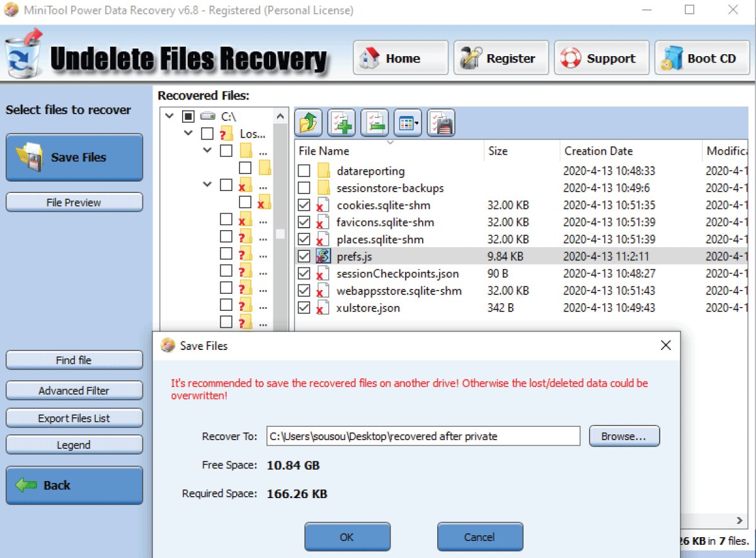Click the large Save Files sidebar button
The height and width of the screenshot is (558, 756).
coord(74,158)
